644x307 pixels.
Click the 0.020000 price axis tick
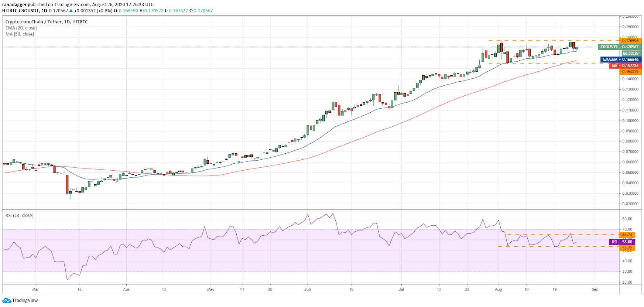[x=630, y=204]
